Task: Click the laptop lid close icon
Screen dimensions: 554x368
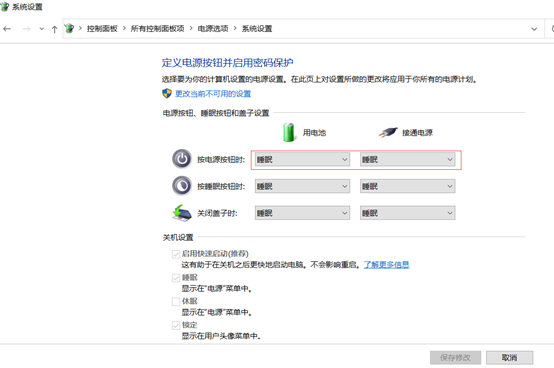Action: [x=182, y=213]
